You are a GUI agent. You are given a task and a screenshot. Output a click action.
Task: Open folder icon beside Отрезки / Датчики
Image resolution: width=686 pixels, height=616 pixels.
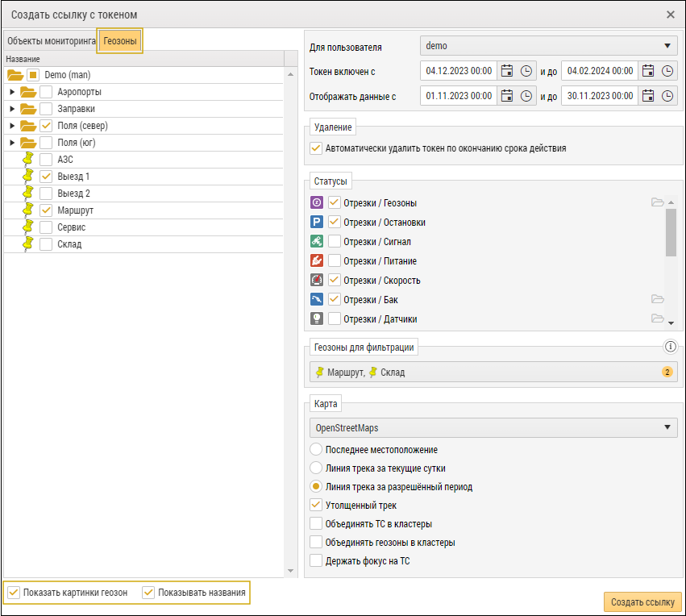click(x=657, y=318)
